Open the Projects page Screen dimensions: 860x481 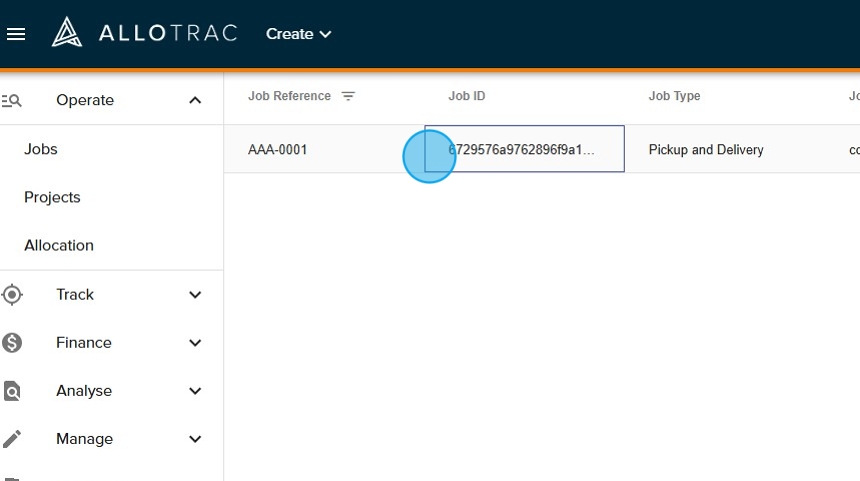(x=52, y=197)
